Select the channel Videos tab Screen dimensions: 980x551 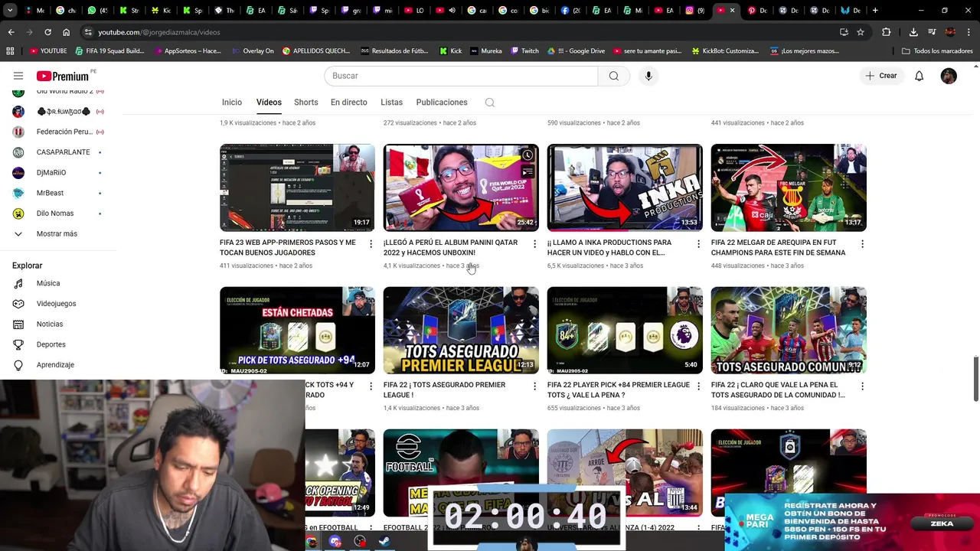coord(269,103)
